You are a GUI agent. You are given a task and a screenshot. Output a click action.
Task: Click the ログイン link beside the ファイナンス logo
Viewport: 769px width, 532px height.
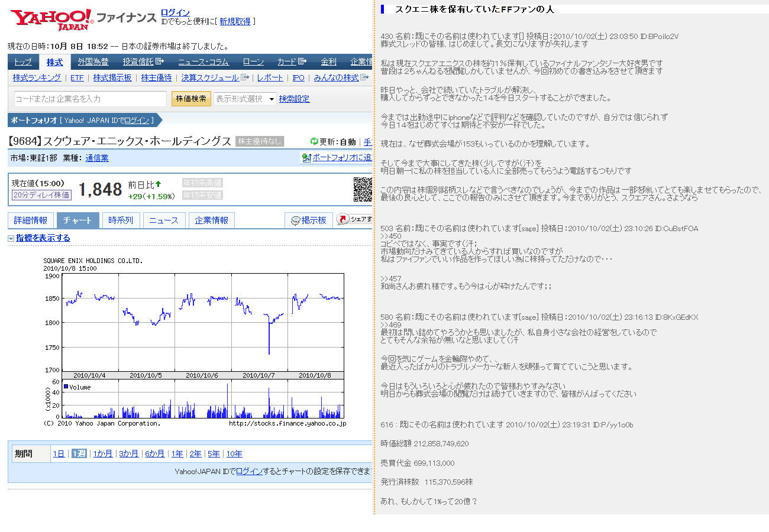click(x=175, y=12)
